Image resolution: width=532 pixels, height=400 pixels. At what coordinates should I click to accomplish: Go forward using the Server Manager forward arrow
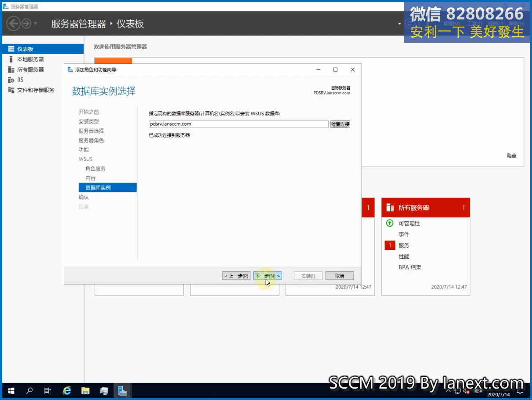click(x=26, y=23)
